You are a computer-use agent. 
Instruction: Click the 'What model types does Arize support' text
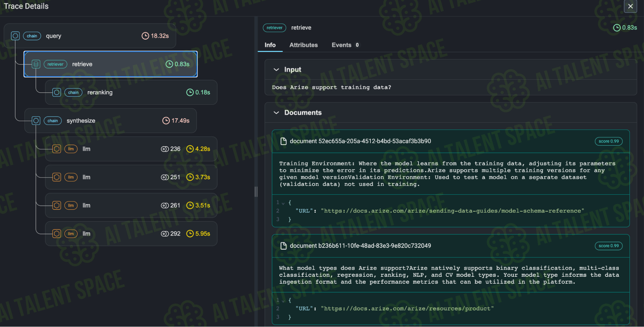point(449,275)
